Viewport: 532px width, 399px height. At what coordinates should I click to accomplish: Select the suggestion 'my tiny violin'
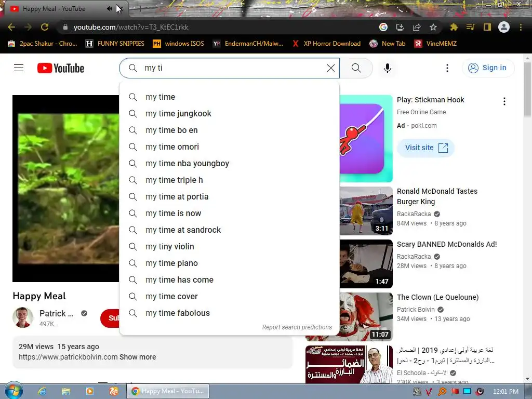point(229,246)
